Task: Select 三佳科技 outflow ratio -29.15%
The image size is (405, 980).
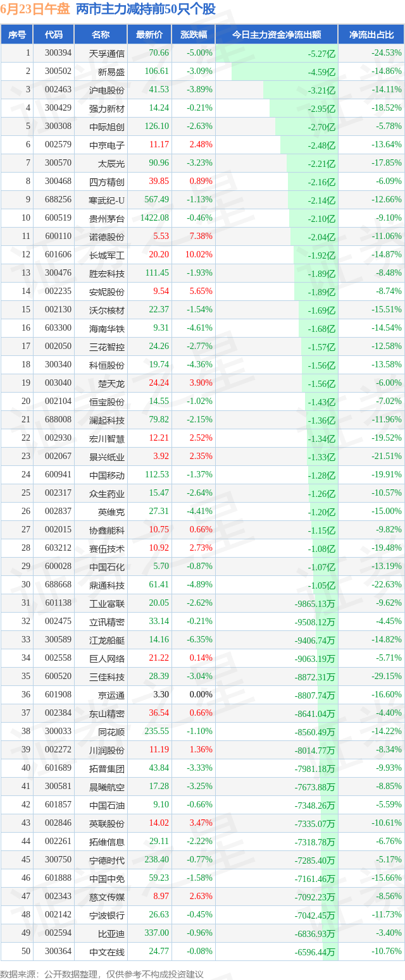Action: tap(387, 677)
